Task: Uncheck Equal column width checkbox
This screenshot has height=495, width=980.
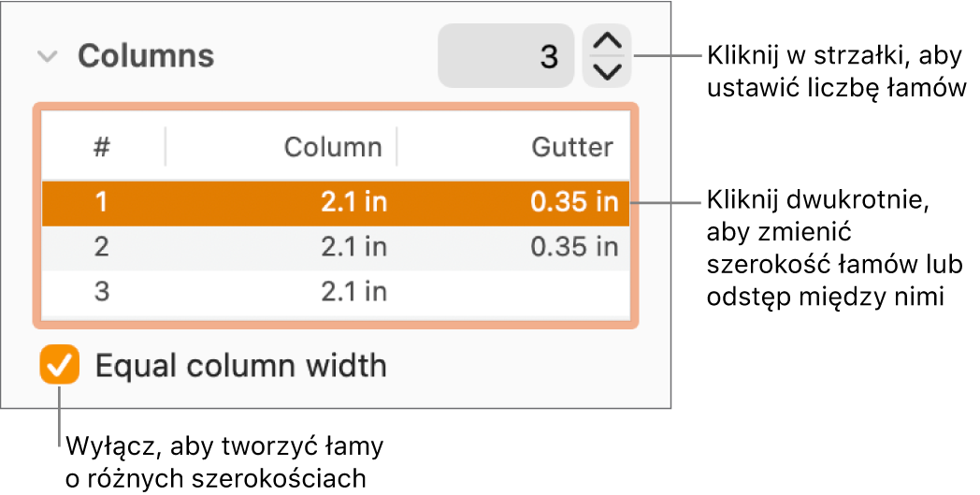Action: [x=60, y=365]
